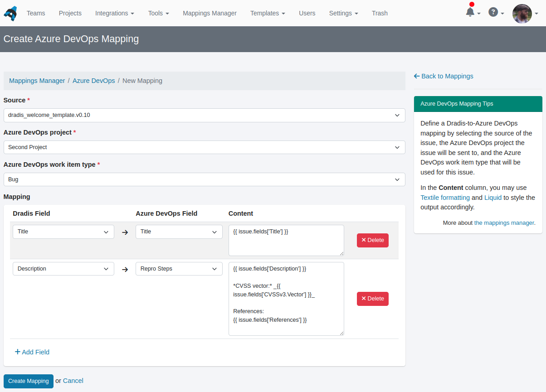Viewport: 546px width, 392px height.
Task: Open the work item type dropdown
Action: tap(205, 179)
